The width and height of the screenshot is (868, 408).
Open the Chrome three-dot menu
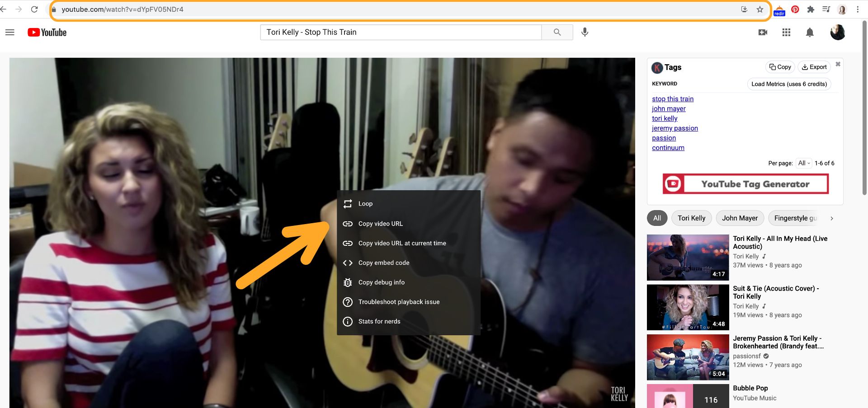(858, 9)
